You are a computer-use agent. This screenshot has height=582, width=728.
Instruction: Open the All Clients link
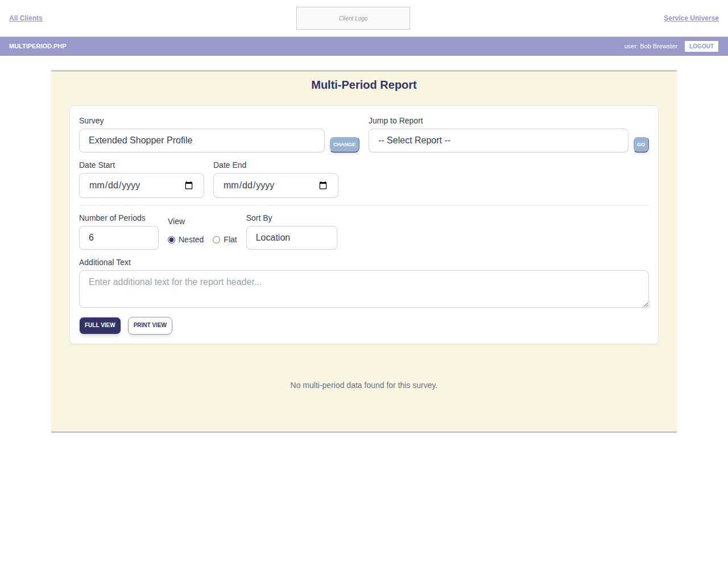26,18
